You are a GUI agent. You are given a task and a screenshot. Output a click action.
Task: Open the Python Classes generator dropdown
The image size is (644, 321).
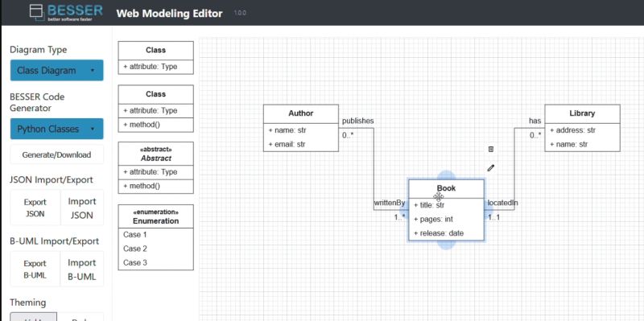(x=56, y=129)
